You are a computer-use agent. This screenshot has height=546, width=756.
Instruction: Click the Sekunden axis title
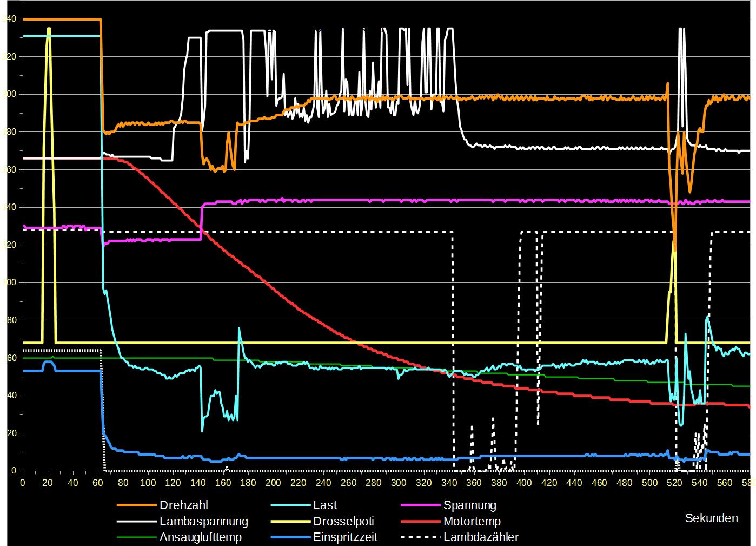click(711, 518)
